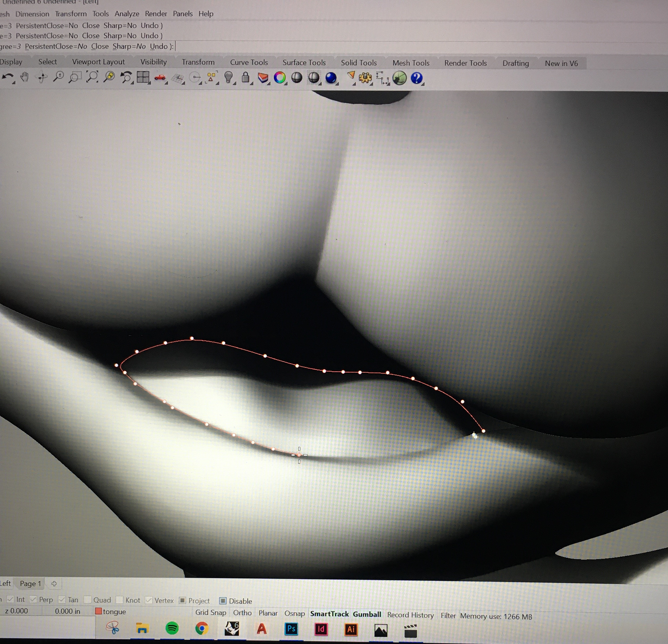Click the Close command-line option
This screenshot has height=644, width=668.
(x=100, y=47)
